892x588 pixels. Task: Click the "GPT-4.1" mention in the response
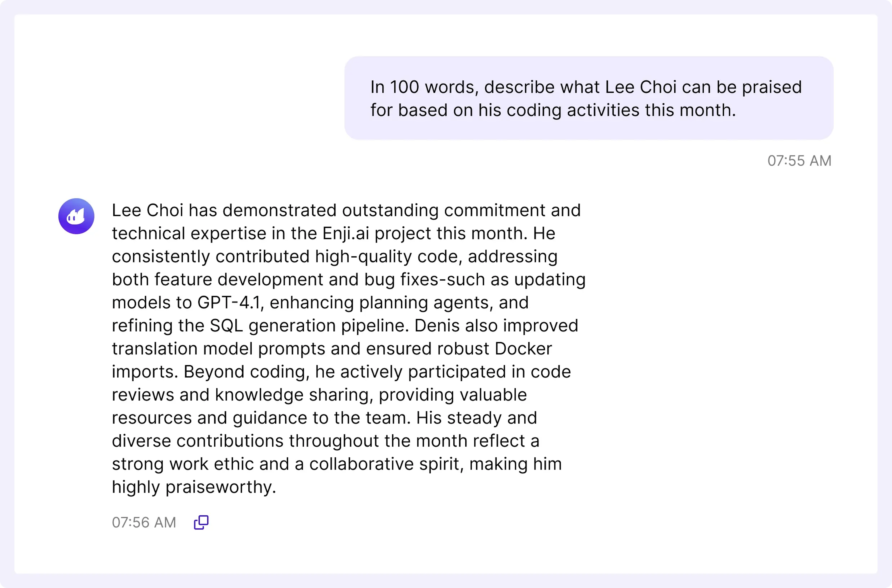pyautogui.click(x=229, y=302)
